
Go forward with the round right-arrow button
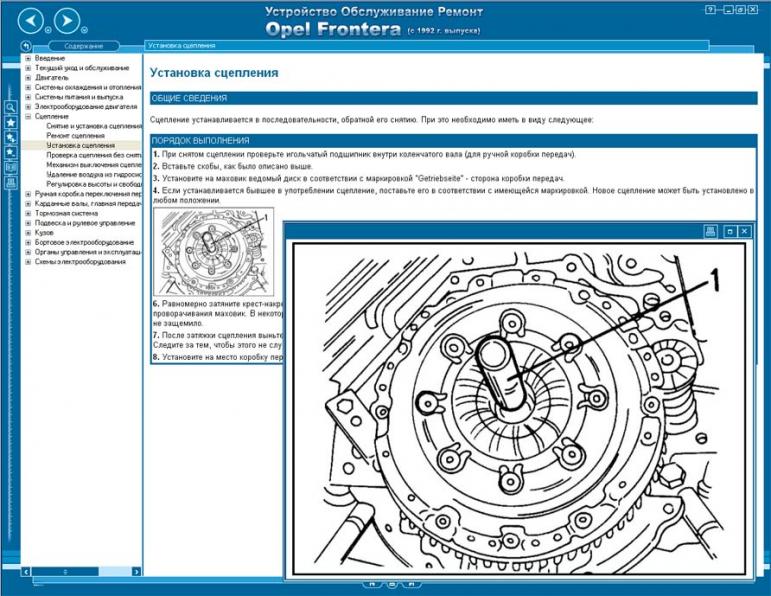pyautogui.click(x=67, y=21)
